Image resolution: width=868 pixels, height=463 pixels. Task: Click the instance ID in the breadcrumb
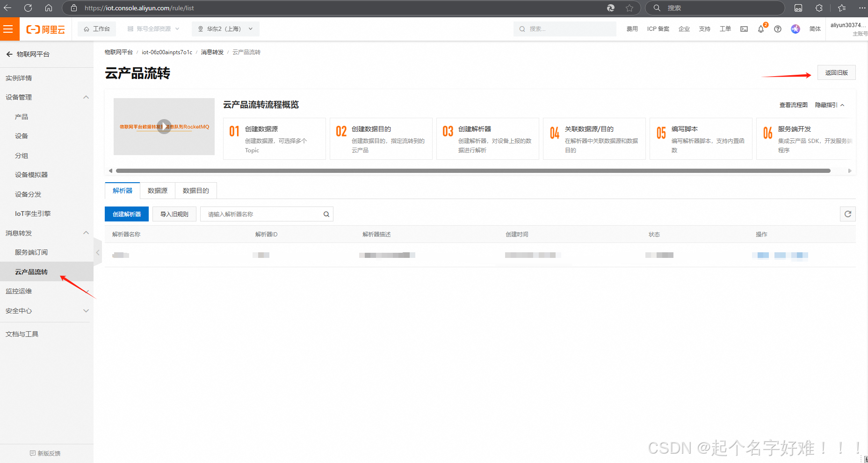167,52
